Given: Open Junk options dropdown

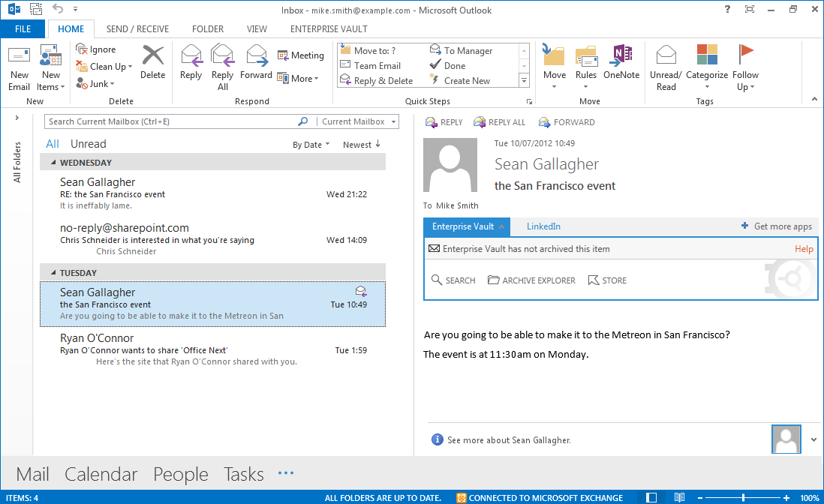Looking at the screenshot, I should point(95,83).
